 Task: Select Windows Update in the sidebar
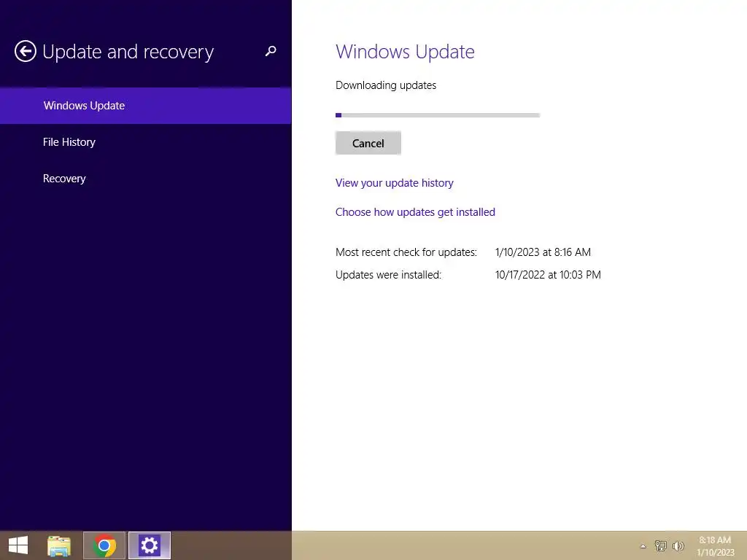tap(145, 106)
